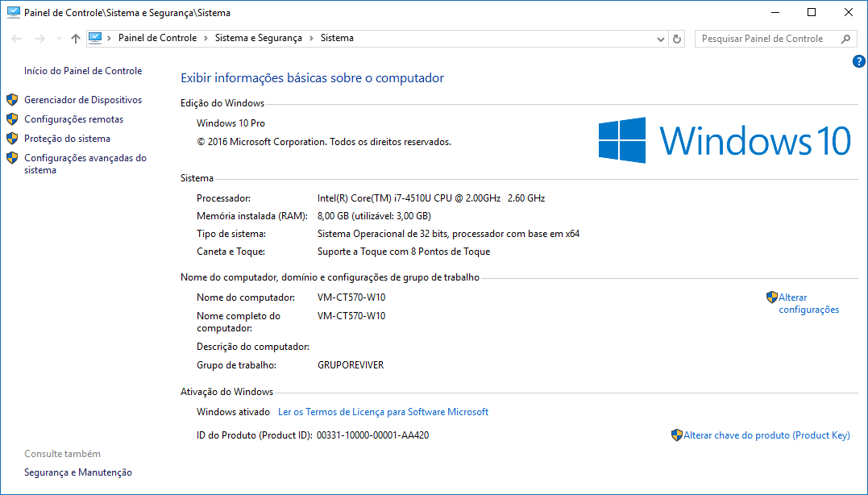The image size is (868, 495).
Task: Click the window title bar system icon
Action: [13, 12]
